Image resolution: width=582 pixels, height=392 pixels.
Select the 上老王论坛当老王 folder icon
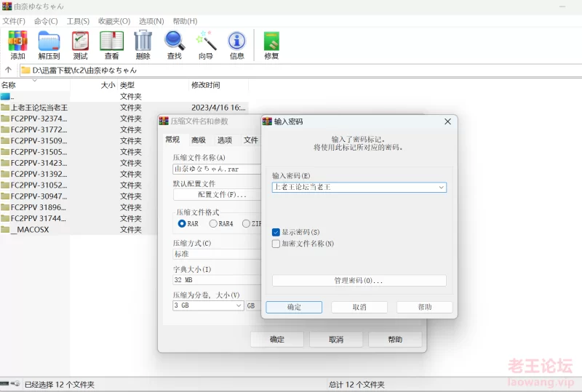(5, 108)
